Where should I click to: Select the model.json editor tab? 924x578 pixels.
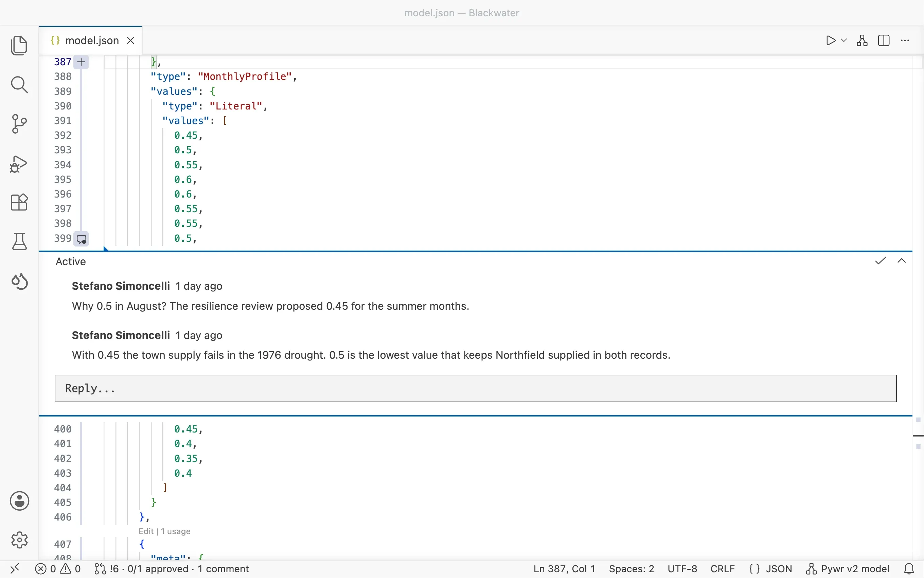[90, 40]
